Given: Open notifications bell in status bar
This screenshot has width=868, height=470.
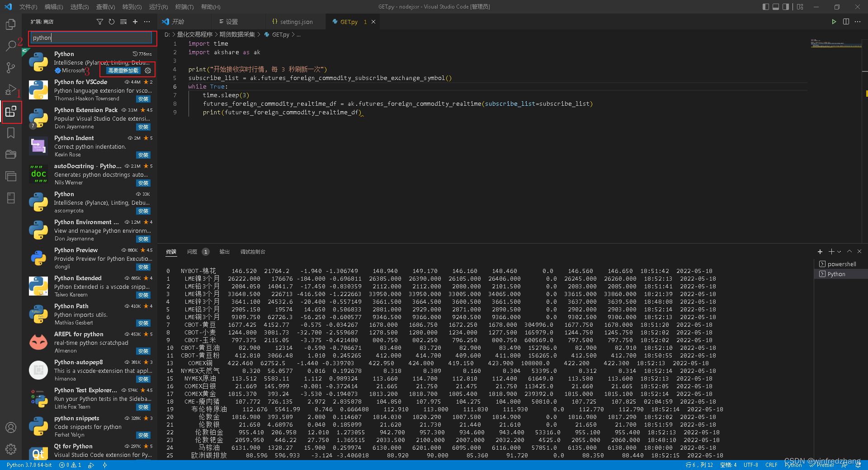Looking at the screenshot, I should coord(858,465).
